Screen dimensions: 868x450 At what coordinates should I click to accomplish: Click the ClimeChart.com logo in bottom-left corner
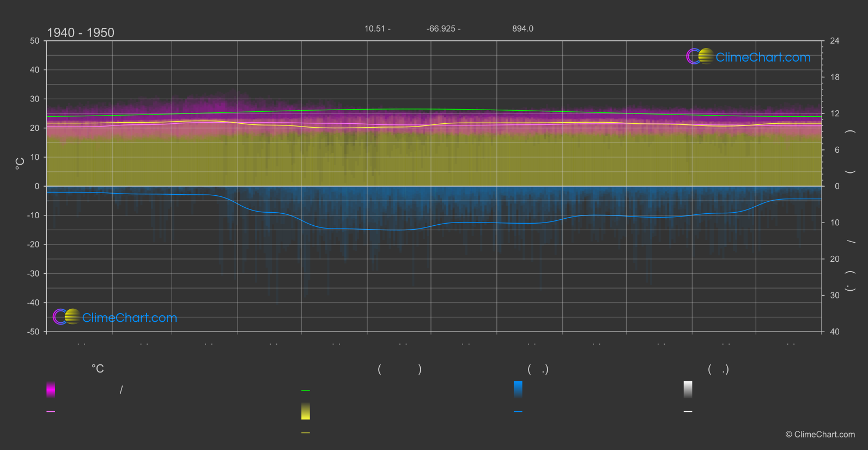pos(115,317)
